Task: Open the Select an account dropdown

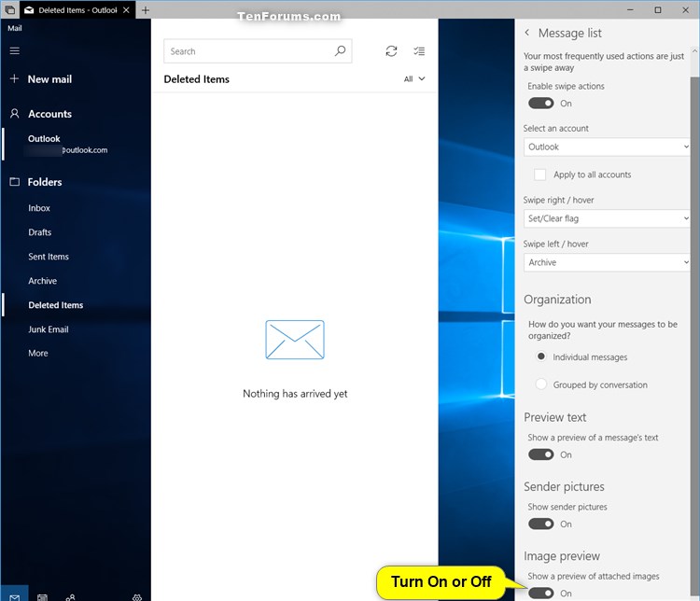Action: [607, 147]
